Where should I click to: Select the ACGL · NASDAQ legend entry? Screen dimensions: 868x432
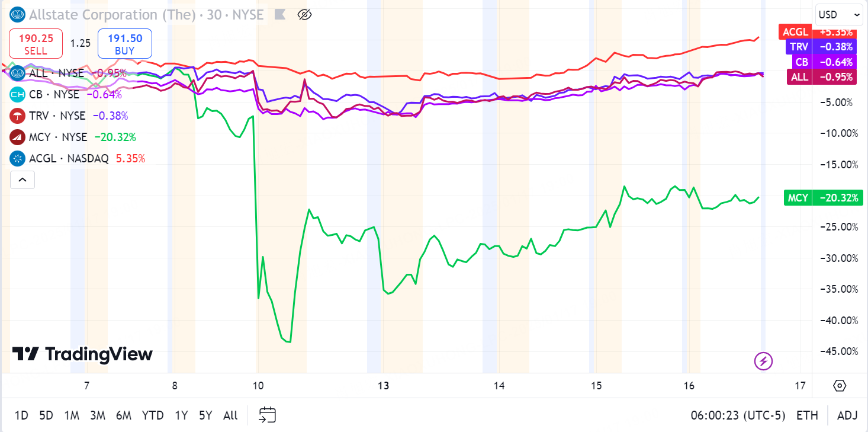69,158
